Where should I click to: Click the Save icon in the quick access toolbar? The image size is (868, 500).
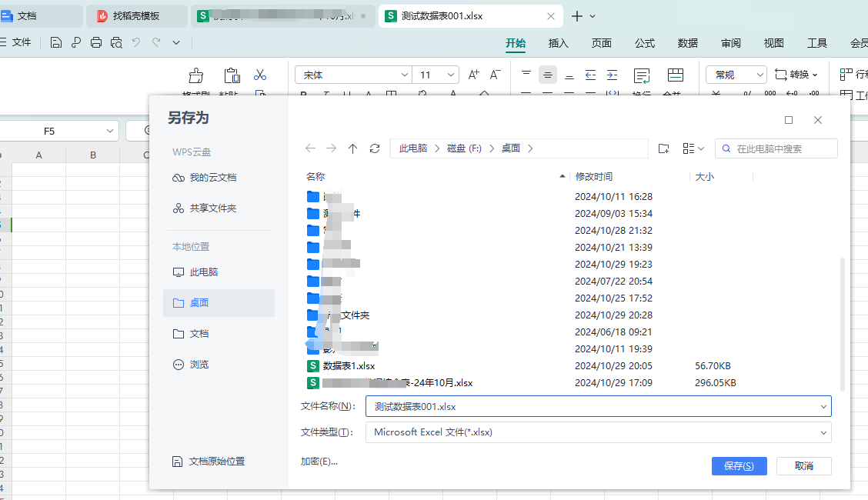click(x=55, y=42)
